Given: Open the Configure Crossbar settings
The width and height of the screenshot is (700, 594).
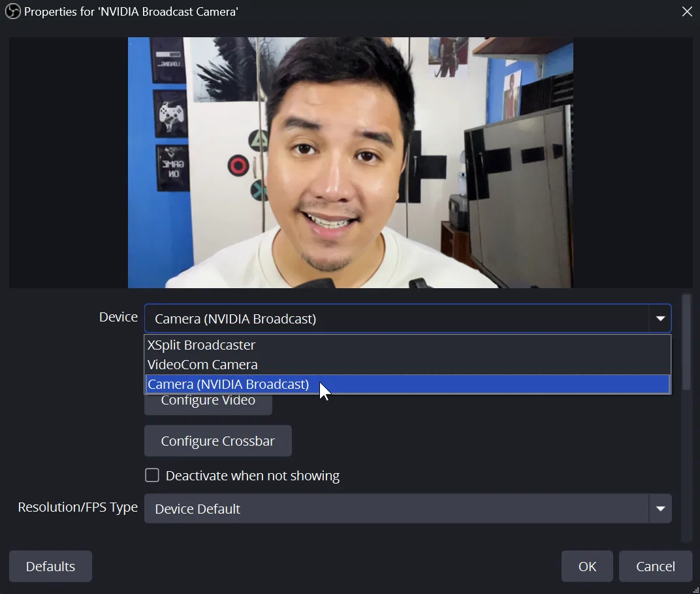Looking at the screenshot, I should (217, 440).
